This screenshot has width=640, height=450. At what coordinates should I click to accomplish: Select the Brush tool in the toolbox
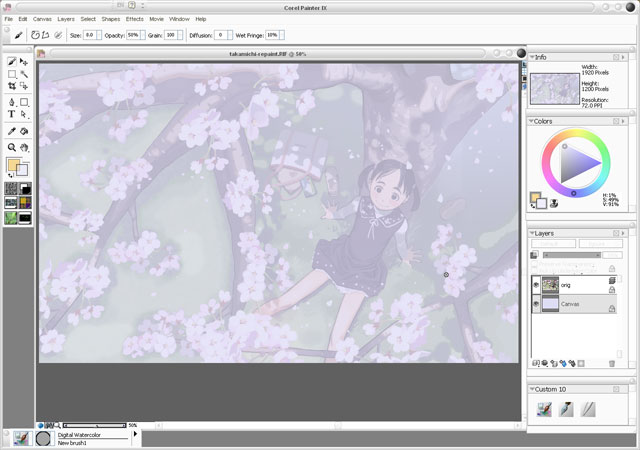coord(11,62)
